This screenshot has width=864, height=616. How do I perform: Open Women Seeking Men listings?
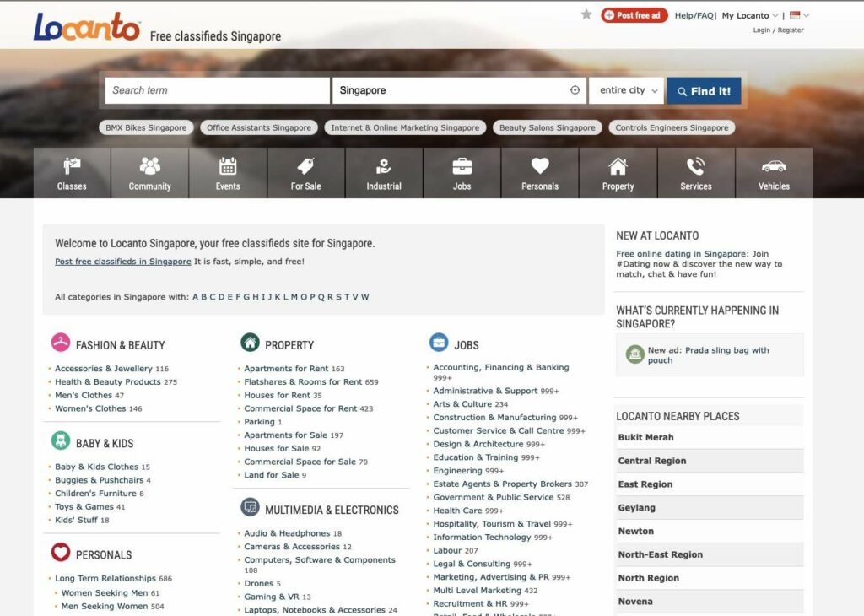tap(105, 593)
